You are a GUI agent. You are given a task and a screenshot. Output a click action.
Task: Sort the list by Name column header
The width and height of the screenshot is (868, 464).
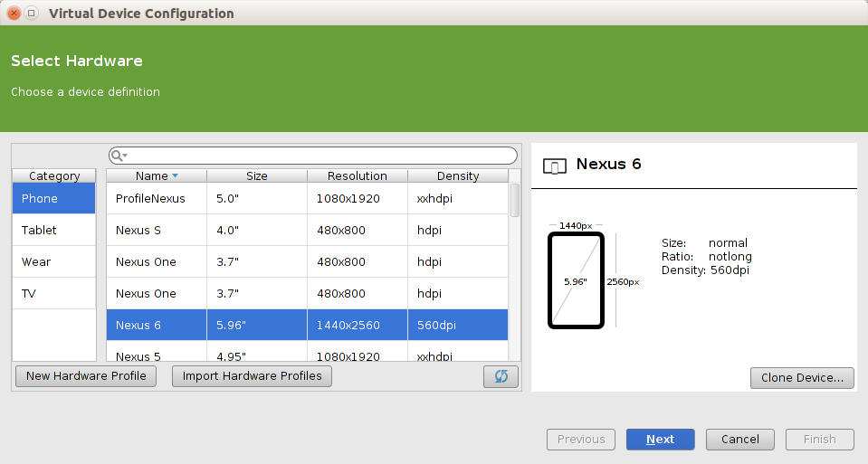pyautogui.click(x=157, y=176)
